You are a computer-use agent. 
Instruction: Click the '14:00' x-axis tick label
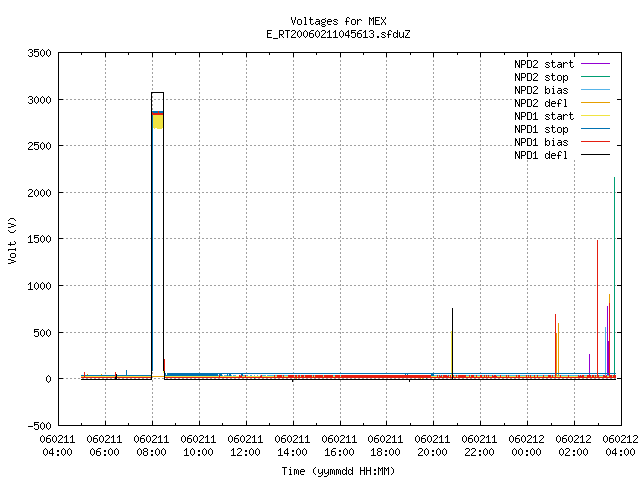pos(292,452)
